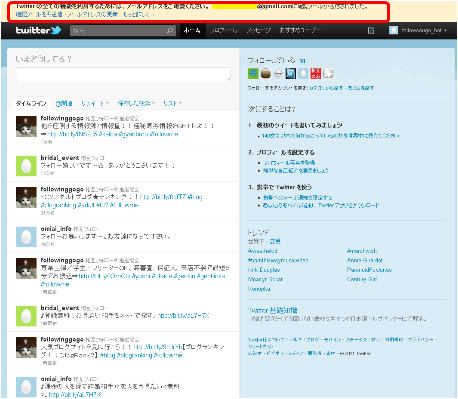Open the Kirk Douglas trend
Image resolution: width=458 pixels, height=399 pixels.
pyautogui.click(x=264, y=270)
